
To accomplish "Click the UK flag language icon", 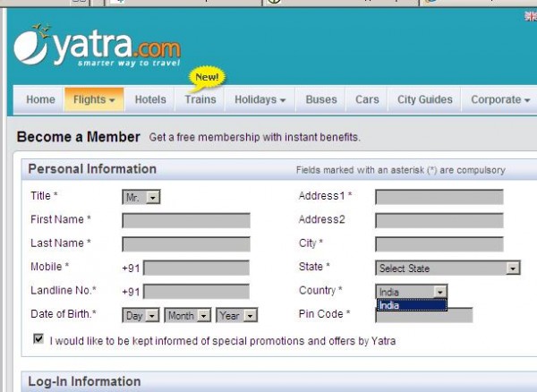I will tap(530, 16).
